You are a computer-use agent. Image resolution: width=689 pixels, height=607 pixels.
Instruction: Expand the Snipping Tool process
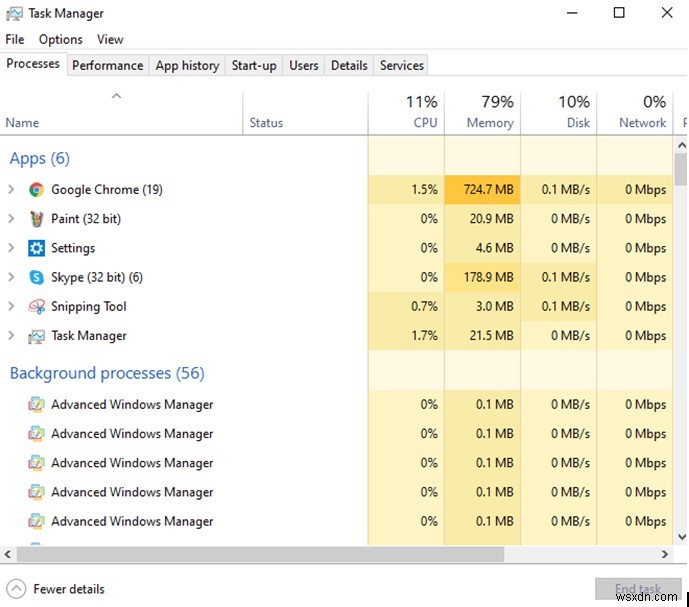[x=11, y=306]
